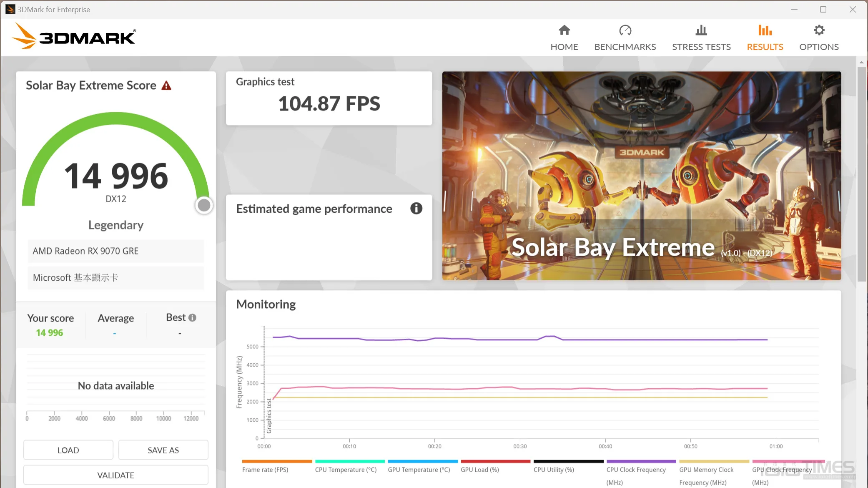This screenshot has width=868, height=488.
Task: Click the 14 996 score in the gauge
Action: click(x=116, y=176)
